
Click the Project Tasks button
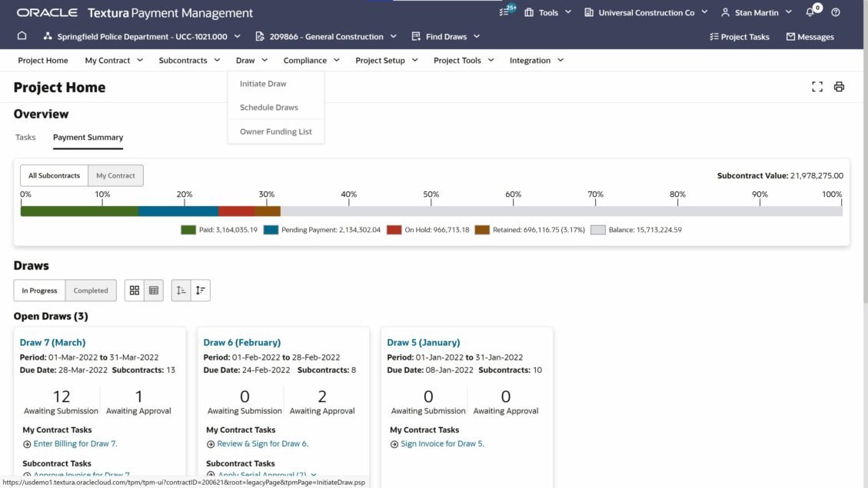(x=739, y=36)
